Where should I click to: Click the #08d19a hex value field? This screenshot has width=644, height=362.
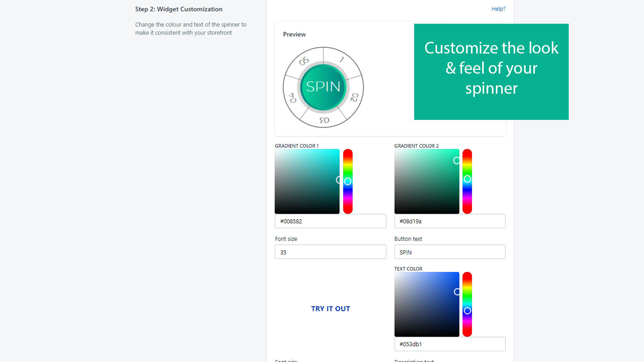pos(450,221)
